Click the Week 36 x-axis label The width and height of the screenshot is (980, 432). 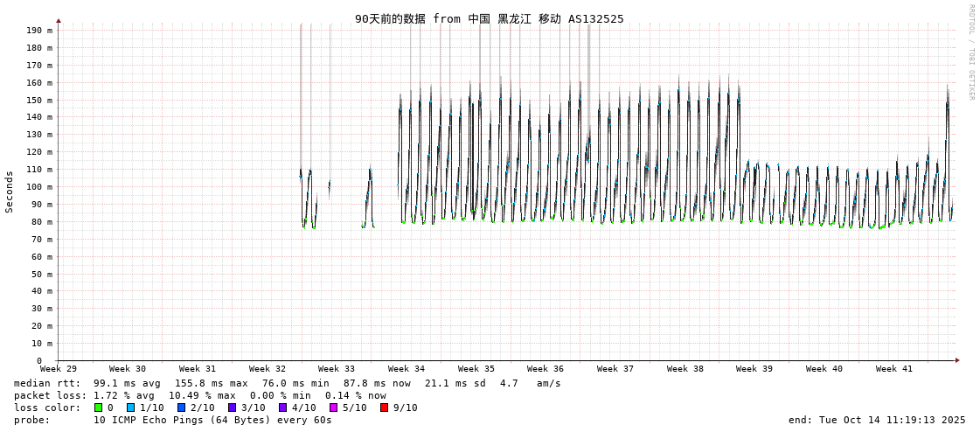click(546, 369)
